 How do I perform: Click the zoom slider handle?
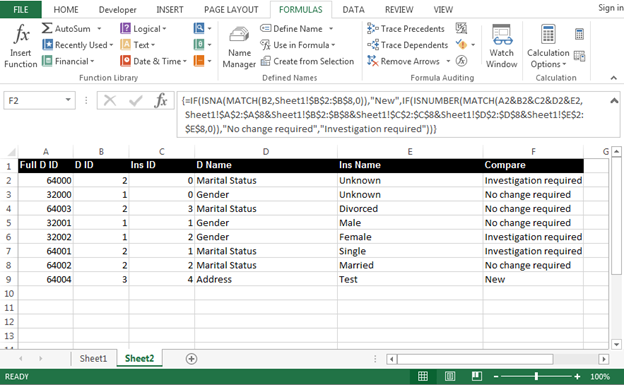coord(536,376)
